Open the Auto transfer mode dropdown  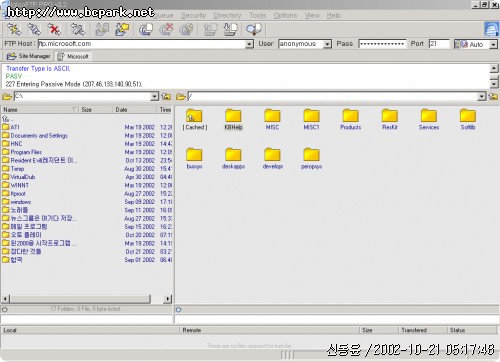pyautogui.click(x=493, y=44)
